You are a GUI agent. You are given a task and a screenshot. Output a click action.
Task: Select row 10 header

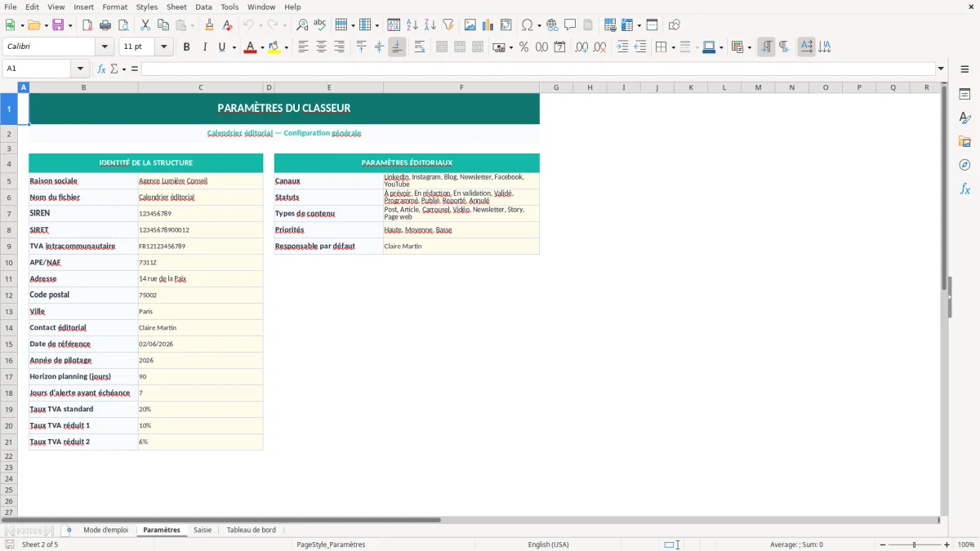(x=9, y=262)
